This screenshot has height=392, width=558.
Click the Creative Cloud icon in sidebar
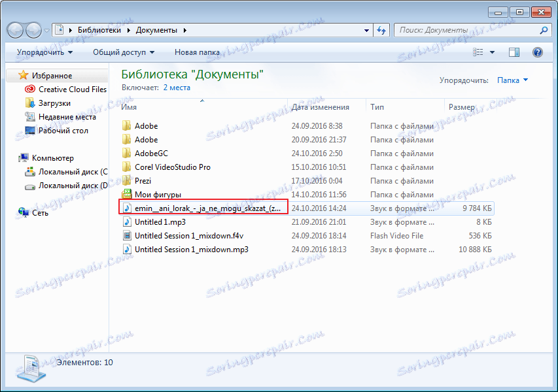pyautogui.click(x=30, y=89)
